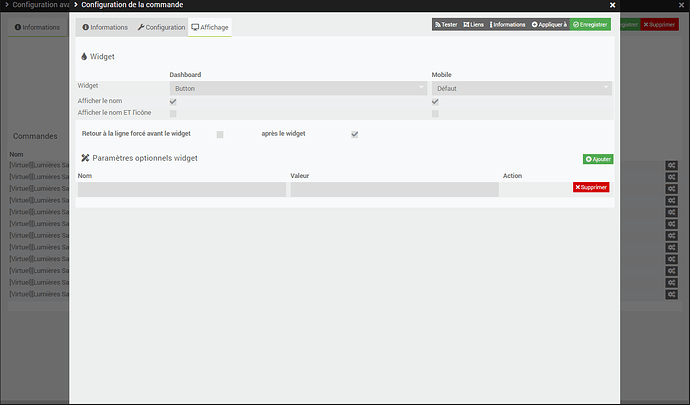Open settings gear for the last command row
The image size is (690, 405).
[x=672, y=295]
